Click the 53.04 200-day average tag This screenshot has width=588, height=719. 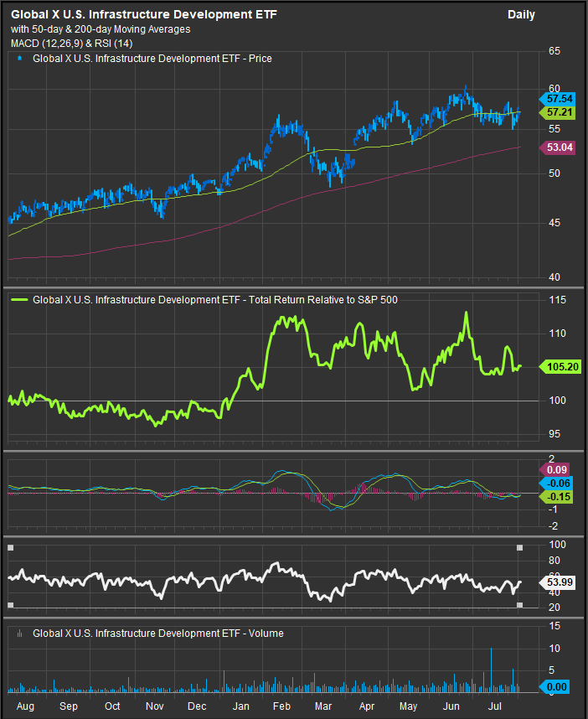tap(557, 147)
